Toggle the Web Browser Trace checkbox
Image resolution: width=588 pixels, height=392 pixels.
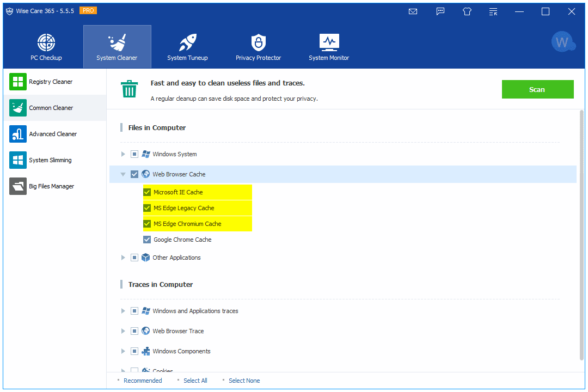(134, 331)
